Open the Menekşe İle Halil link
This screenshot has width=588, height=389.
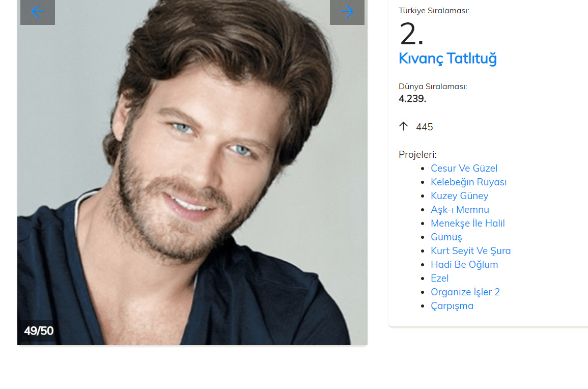(x=468, y=223)
